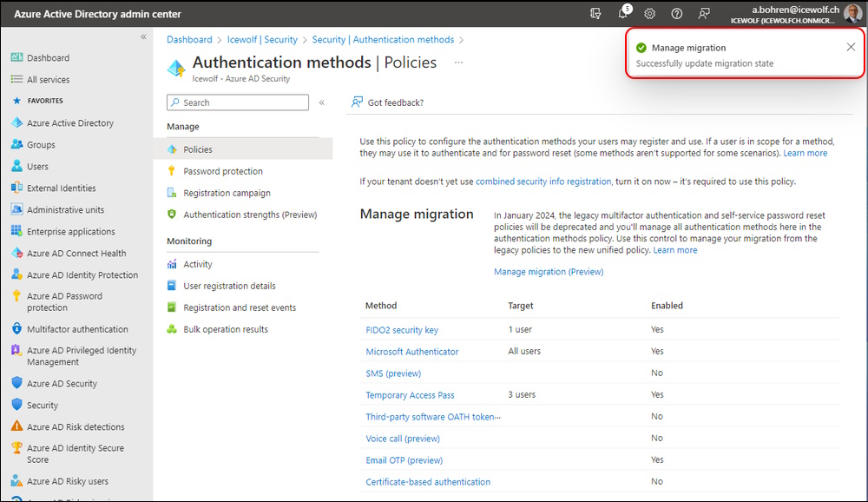The image size is (868, 502).
Task: Collapse the left navigation sidebar
Action: (143, 37)
